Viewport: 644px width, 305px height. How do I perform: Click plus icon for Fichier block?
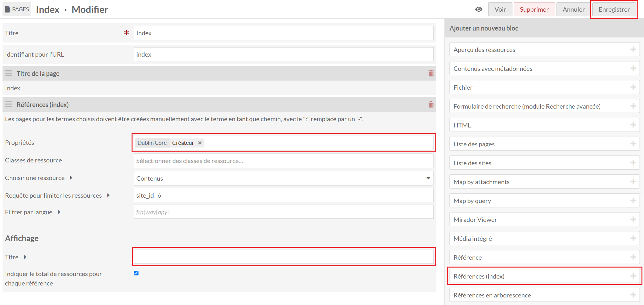click(x=633, y=87)
